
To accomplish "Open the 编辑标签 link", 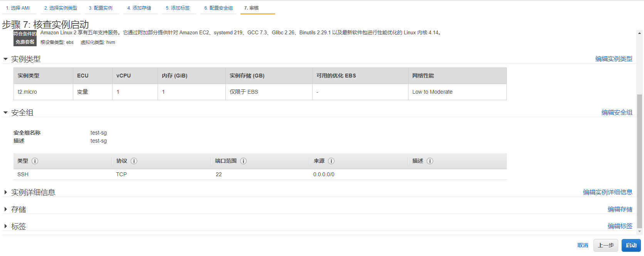I will click(x=620, y=226).
